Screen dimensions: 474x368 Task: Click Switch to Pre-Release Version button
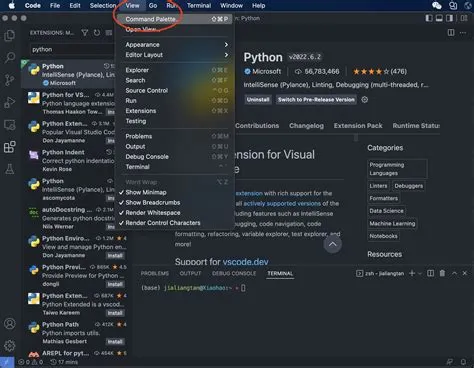point(316,100)
